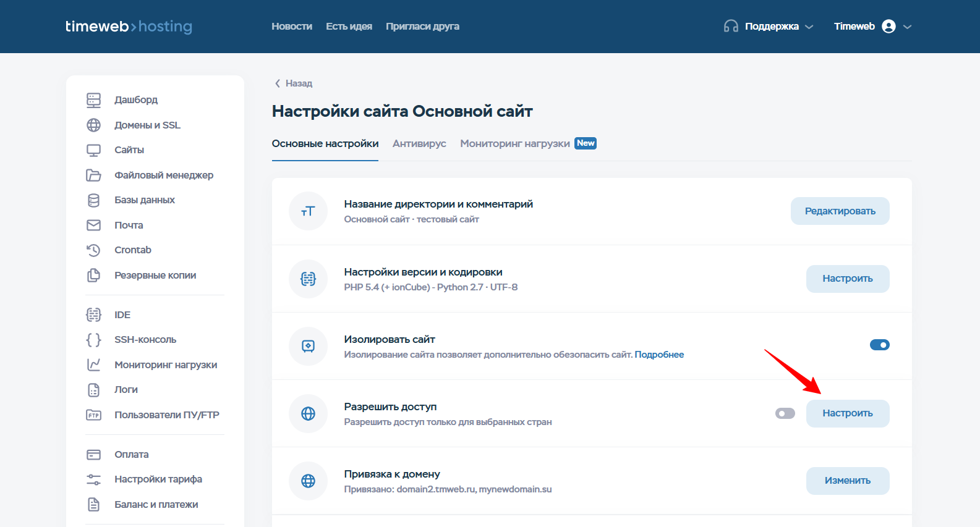Click the Редактировать button

click(x=840, y=211)
